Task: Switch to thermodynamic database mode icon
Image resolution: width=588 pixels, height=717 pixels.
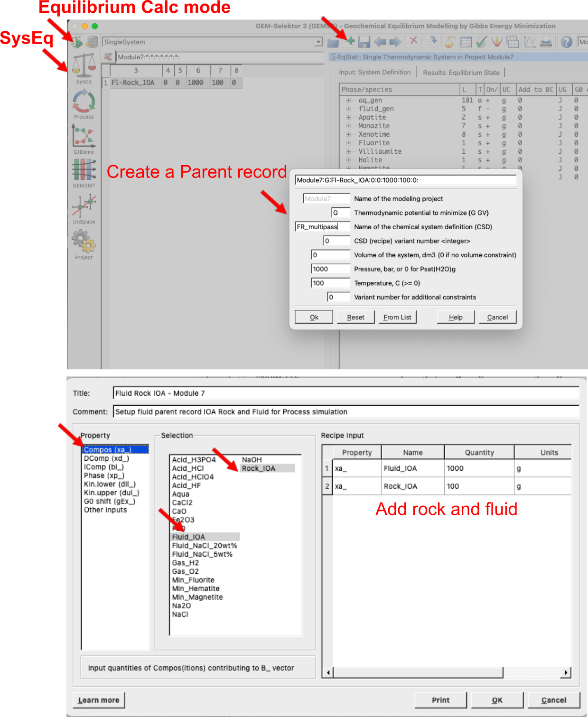Action: point(92,42)
